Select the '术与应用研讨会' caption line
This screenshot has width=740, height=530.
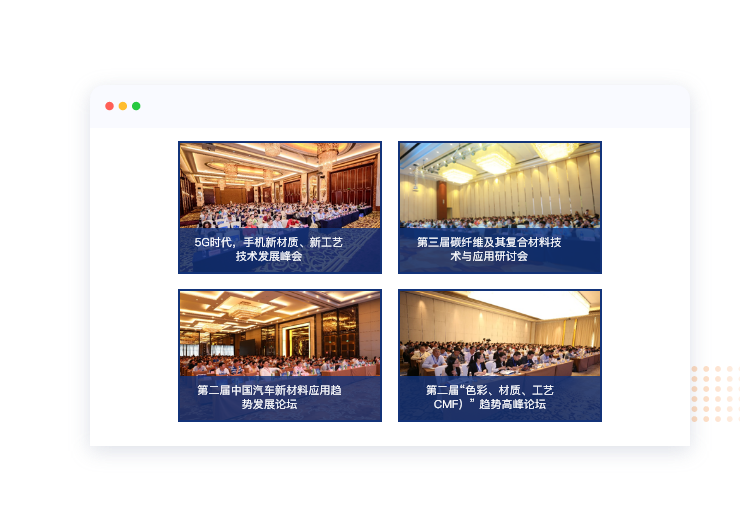[489, 257]
